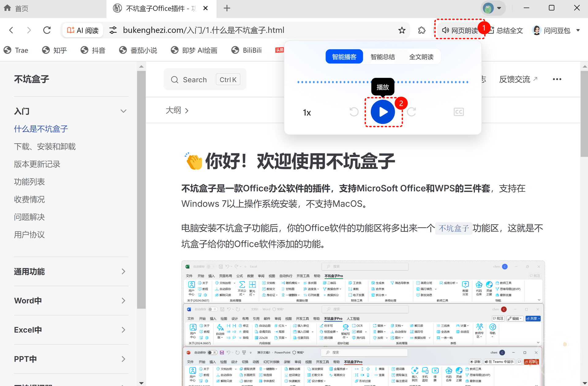The height and width of the screenshot is (386, 588).
Task: Open the BiliBili bookmark
Action: (x=247, y=50)
